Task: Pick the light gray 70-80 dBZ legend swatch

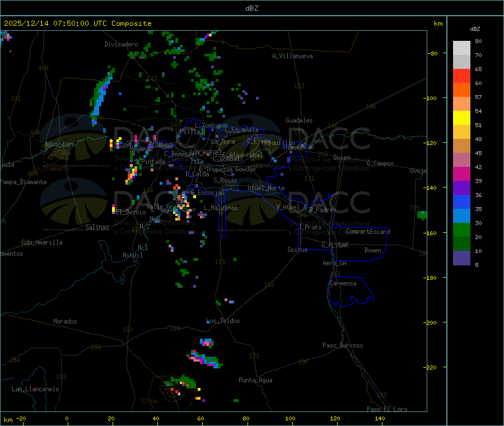Action: [x=461, y=48]
